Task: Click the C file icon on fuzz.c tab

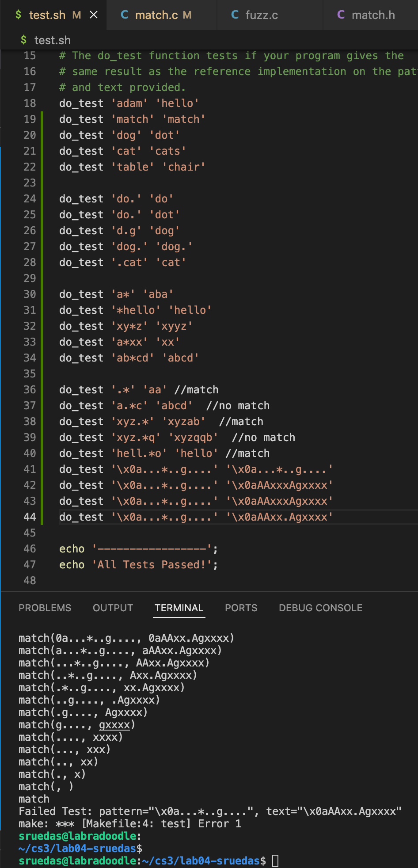Action: [235, 15]
